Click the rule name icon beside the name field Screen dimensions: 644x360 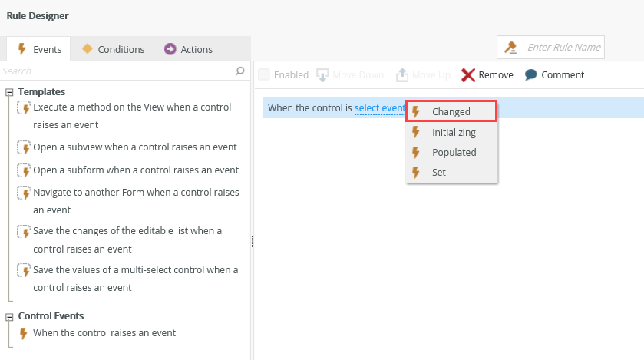[510, 48]
